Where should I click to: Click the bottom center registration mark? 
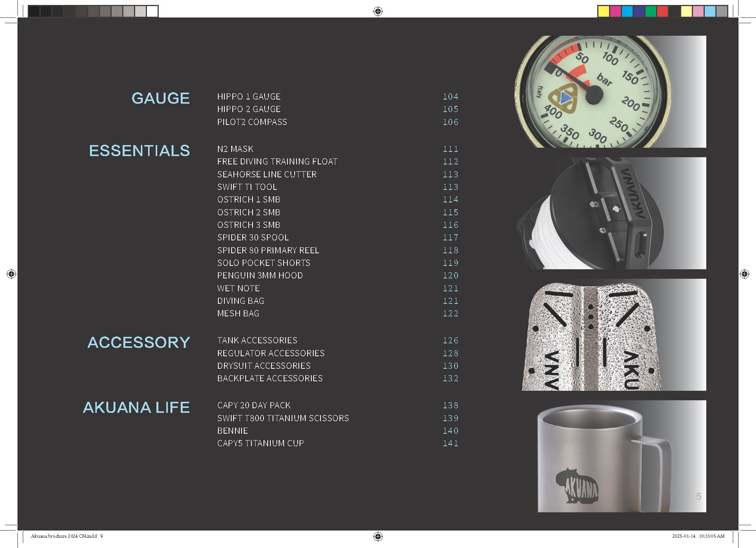click(x=378, y=536)
